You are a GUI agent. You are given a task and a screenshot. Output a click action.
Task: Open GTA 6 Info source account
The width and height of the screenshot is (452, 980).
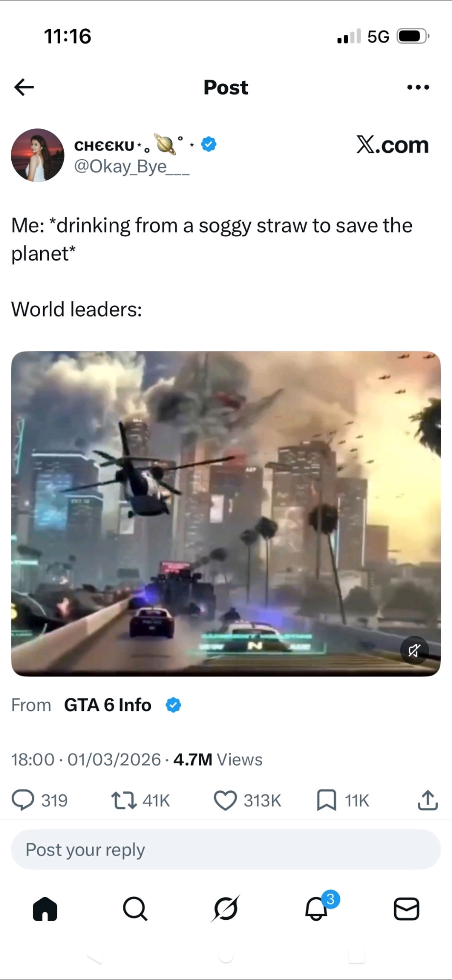point(108,705)
